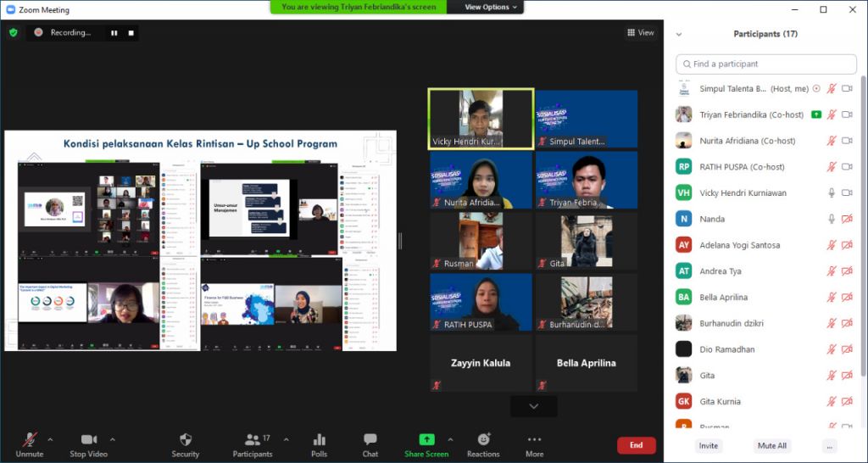This screenshot has width=868, height=463.
Task: Open the Polls icon
Action: (319, 440)
